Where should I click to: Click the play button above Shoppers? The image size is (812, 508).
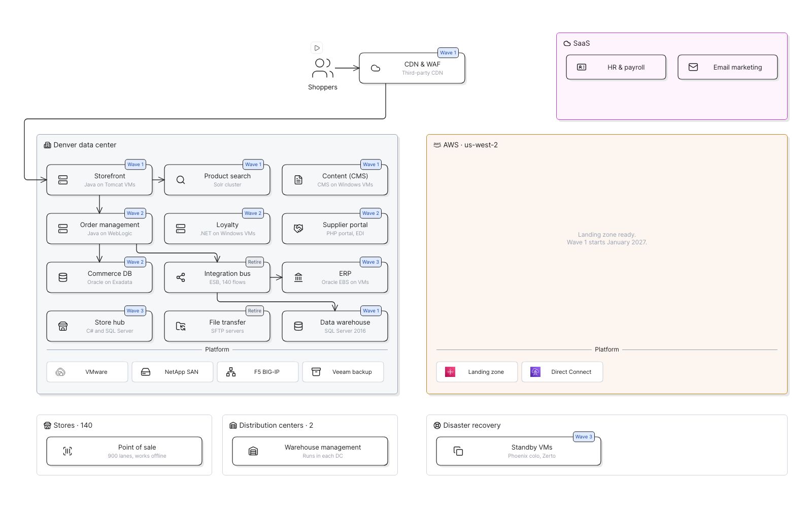pyautogui.click(x=317, y=48)
